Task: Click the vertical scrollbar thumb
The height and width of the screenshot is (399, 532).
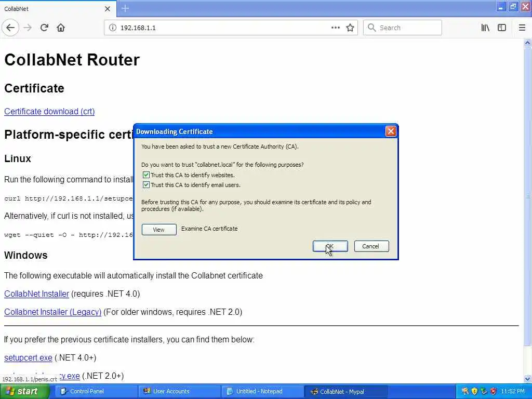Action: [x=528, y=196]
